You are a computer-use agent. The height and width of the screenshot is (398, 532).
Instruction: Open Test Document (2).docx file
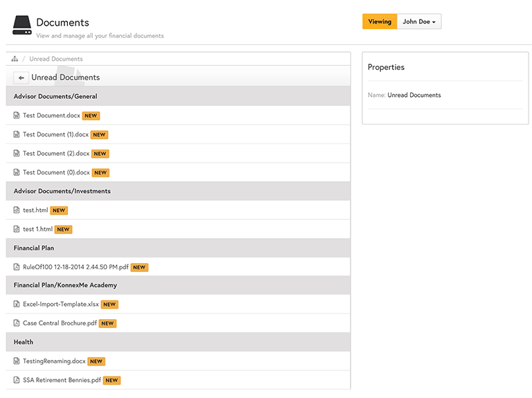(x=56, y=154)
